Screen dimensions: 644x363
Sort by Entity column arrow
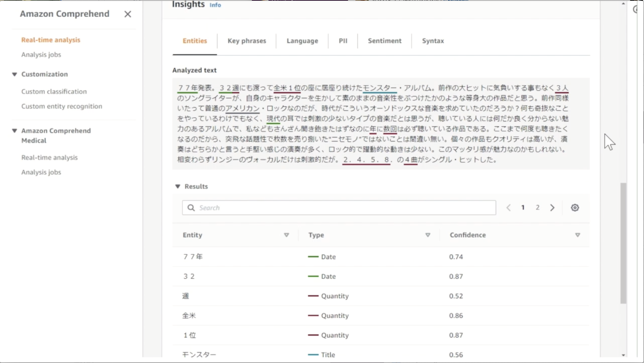click(x=286, y=235)
